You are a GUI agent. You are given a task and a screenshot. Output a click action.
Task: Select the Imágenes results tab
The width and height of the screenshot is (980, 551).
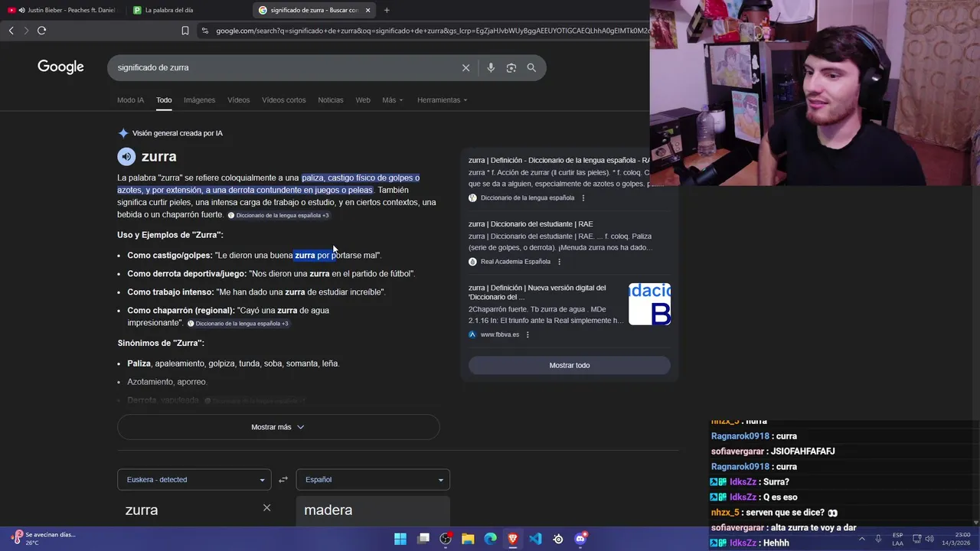tap(199, 100)
